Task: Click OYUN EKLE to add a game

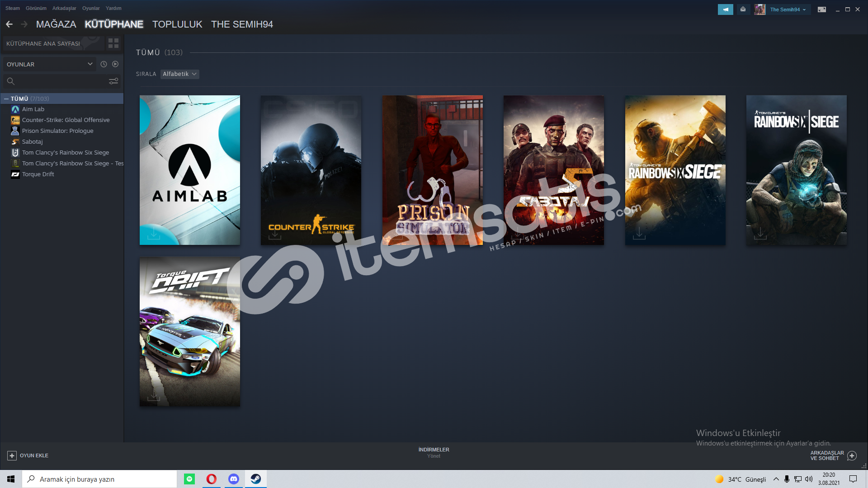Action: (x=28, y=455)
